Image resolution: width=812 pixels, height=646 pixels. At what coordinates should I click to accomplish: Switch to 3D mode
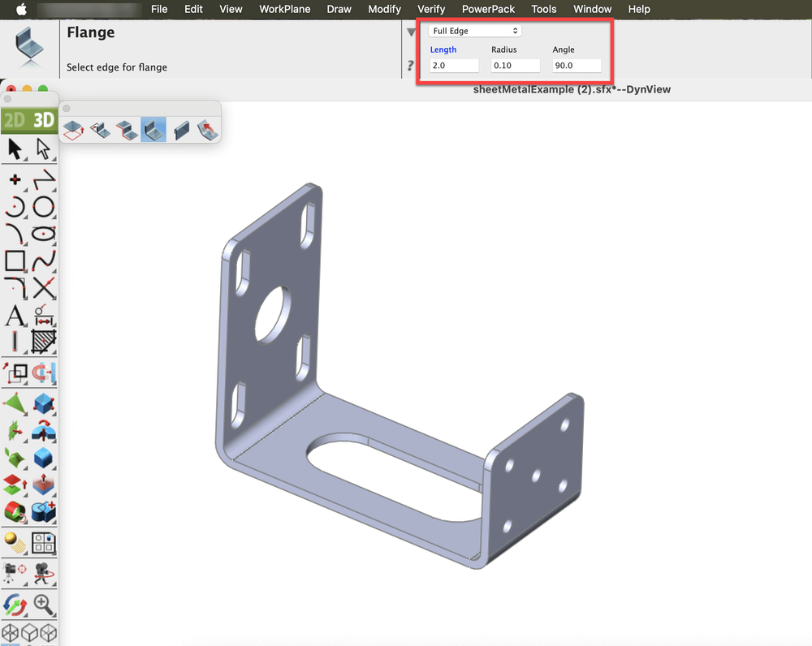tap(43, 121)
